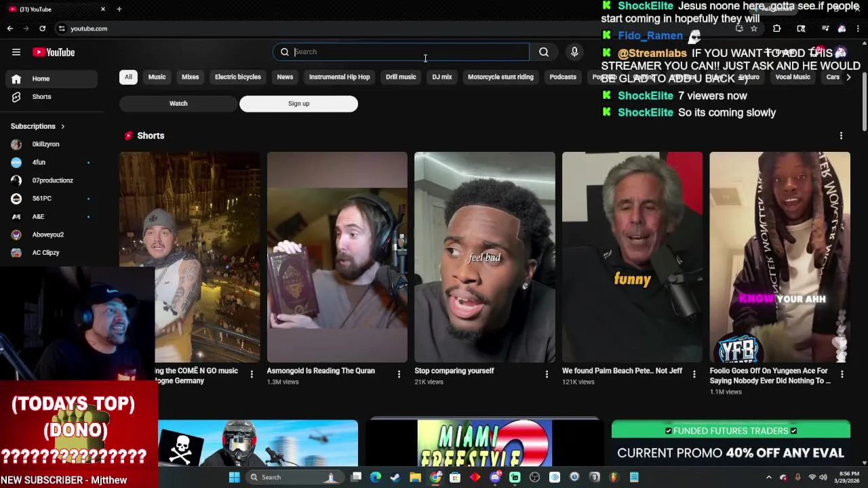
Task: Click the Watch button
Action: [x=178, y=104]
